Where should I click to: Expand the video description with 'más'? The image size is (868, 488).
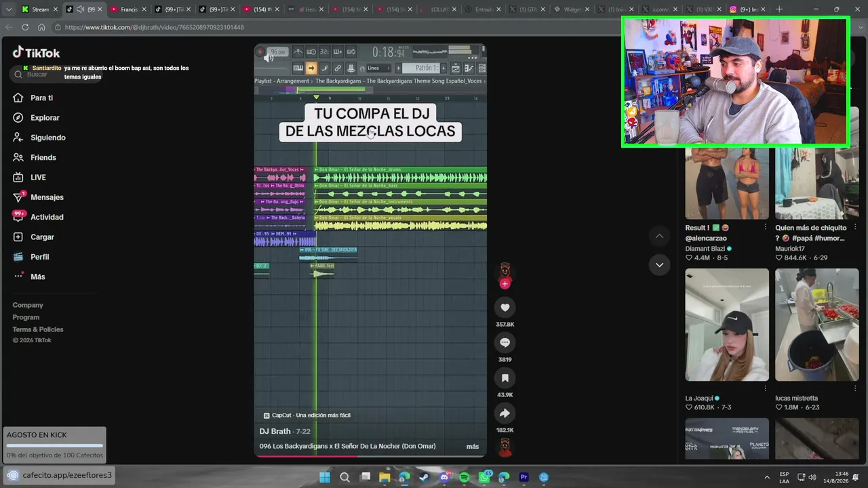point(473,446)
